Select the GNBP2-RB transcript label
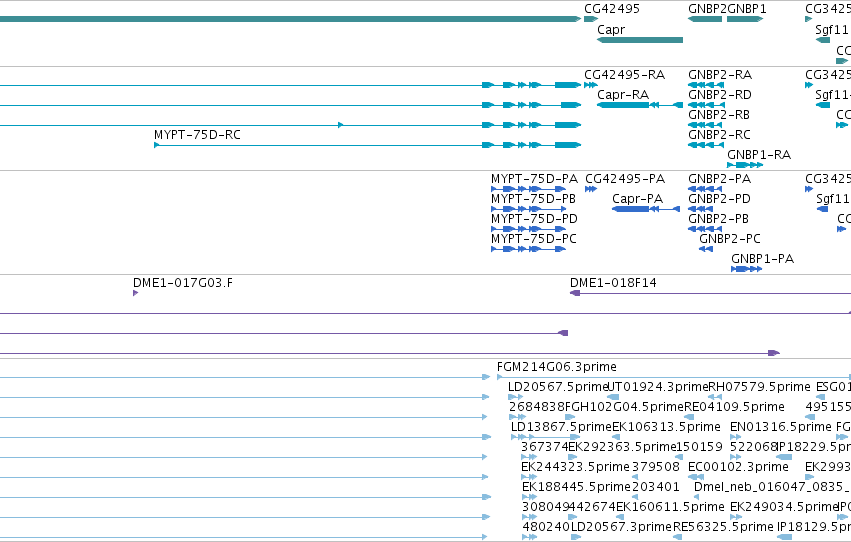The height and width of the screenshot is (542, 851). (719, 114)
